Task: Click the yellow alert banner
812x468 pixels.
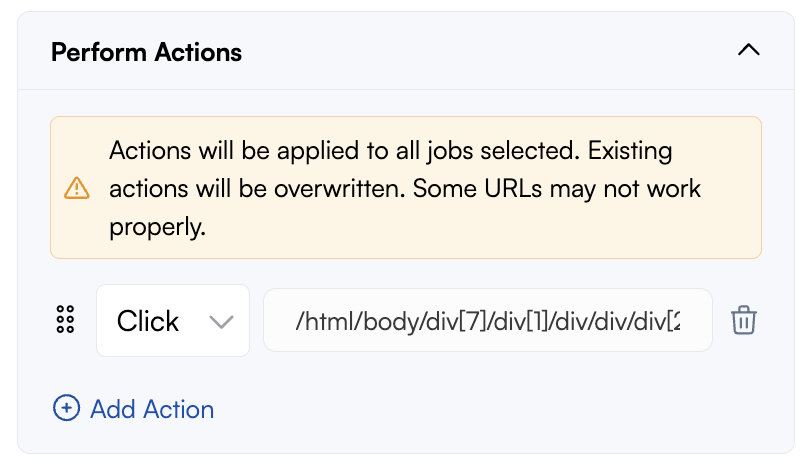Action: tap(406, 187)
